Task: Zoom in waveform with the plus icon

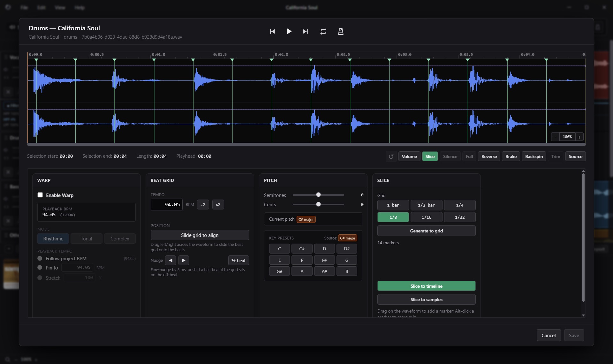Action: pos(579,137)
